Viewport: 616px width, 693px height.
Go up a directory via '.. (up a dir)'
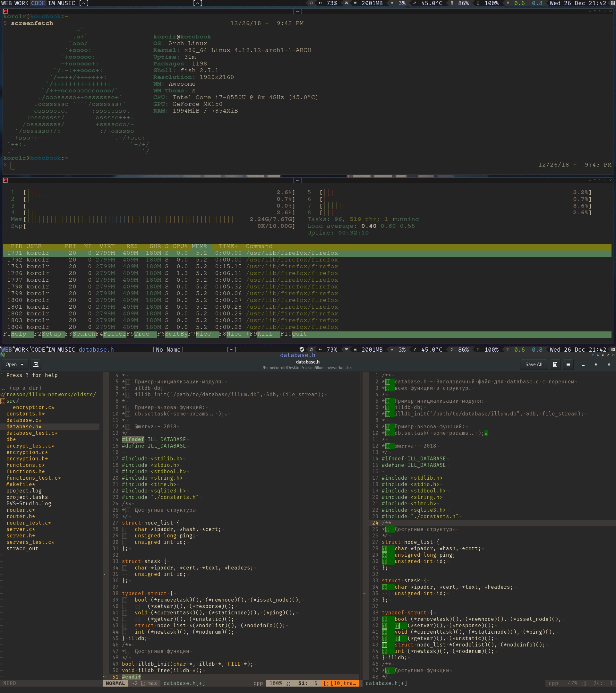click(21, 388)
